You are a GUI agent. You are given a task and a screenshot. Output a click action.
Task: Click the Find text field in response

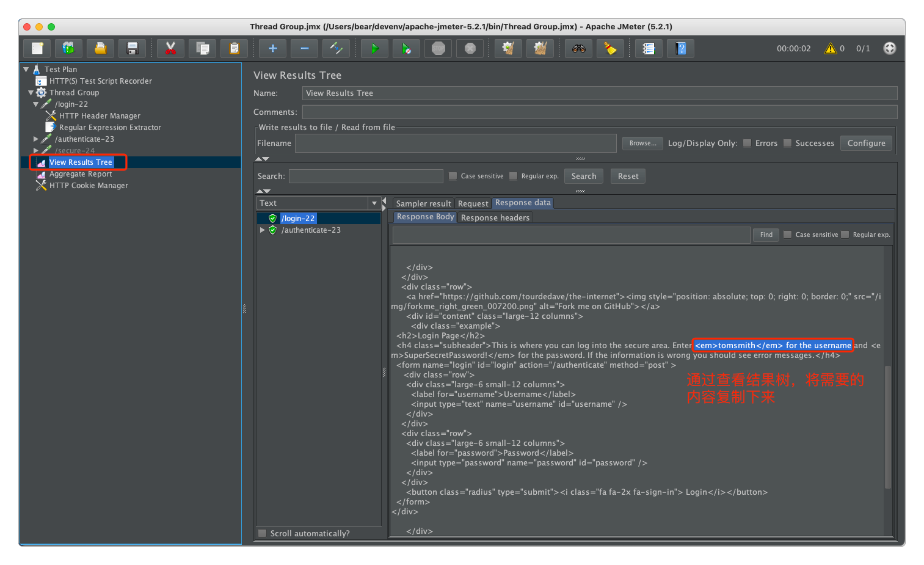coord(571,235)
